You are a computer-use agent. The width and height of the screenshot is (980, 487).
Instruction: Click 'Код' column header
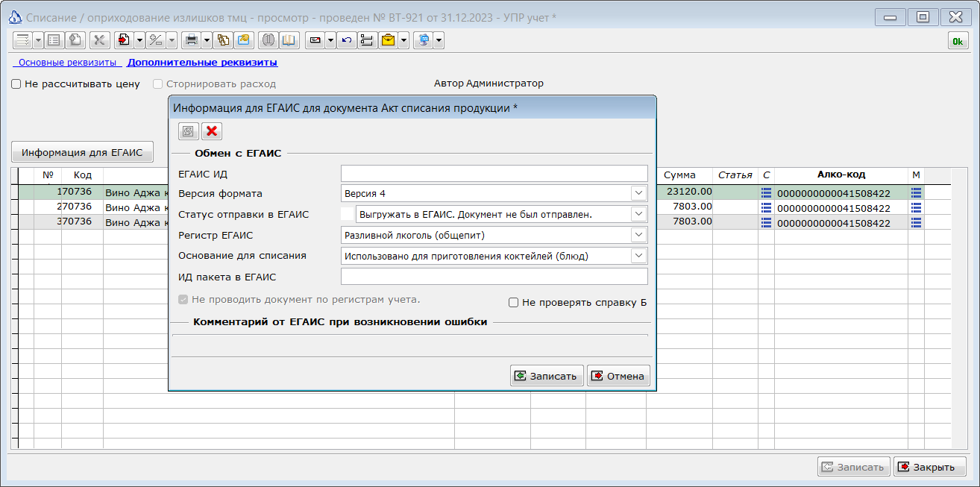point(83,175)
